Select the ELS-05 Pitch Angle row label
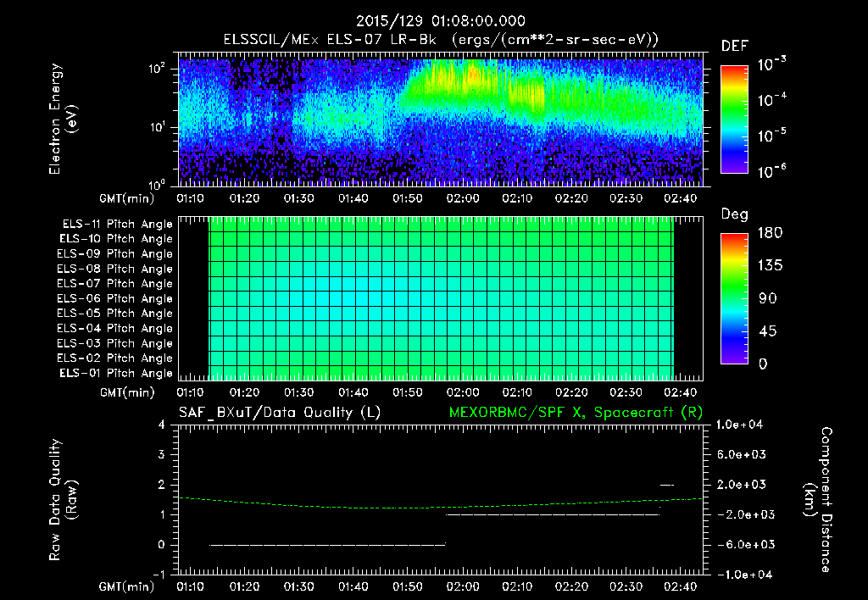This screenshot has width=868, height=600. pyautogui.click(x=114, y=314)
